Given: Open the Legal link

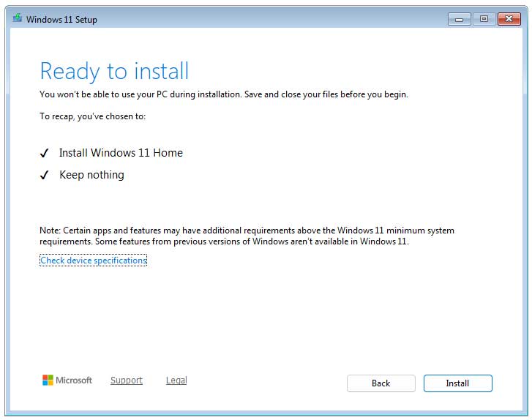Looking at the screenshot, I should (x=176, y=380).
